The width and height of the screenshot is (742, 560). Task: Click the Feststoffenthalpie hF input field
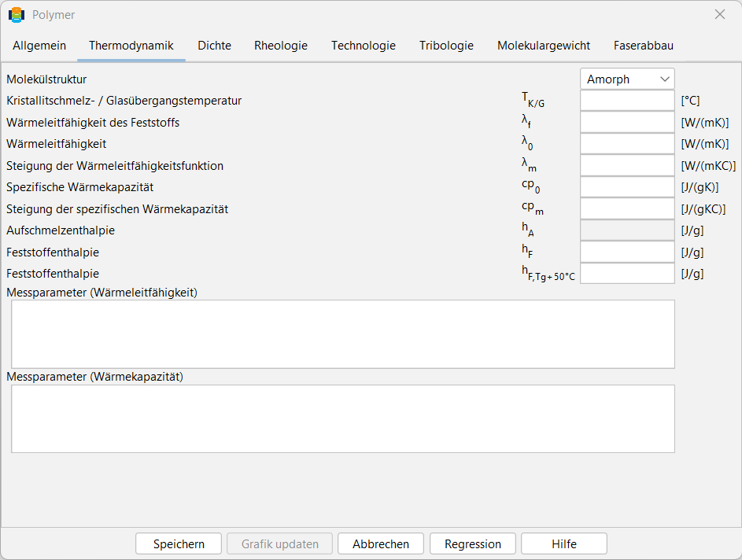coord(627,252)
